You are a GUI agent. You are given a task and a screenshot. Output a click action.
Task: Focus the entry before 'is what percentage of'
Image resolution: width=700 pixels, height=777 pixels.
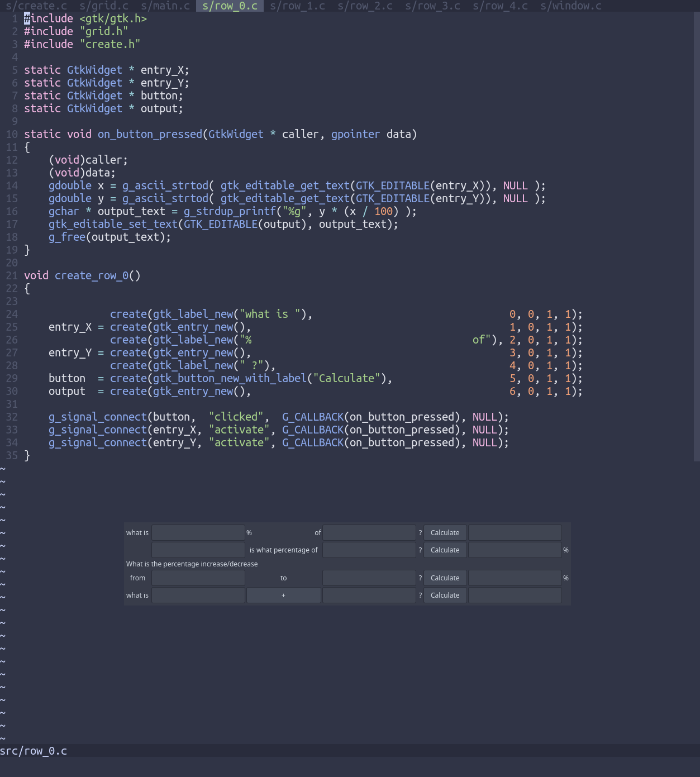pyautogui.click(x=198, y=550)
